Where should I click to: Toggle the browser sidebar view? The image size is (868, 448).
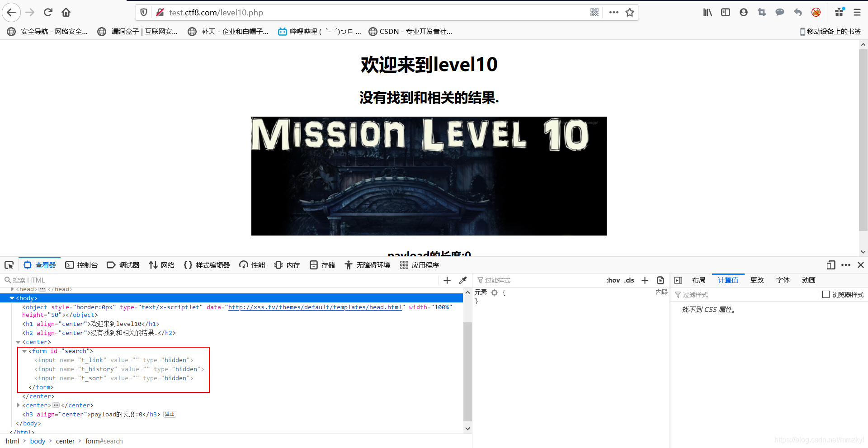[726, 13]
